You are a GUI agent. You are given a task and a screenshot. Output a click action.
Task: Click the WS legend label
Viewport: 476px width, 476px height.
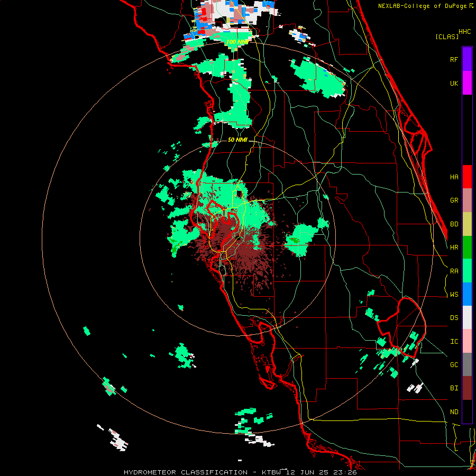pos(454,295)
